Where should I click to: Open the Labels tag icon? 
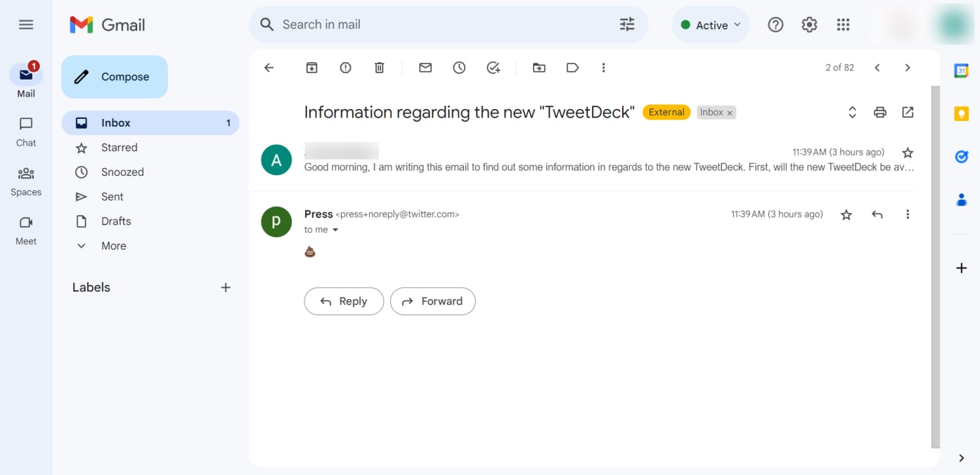(572, 68)
